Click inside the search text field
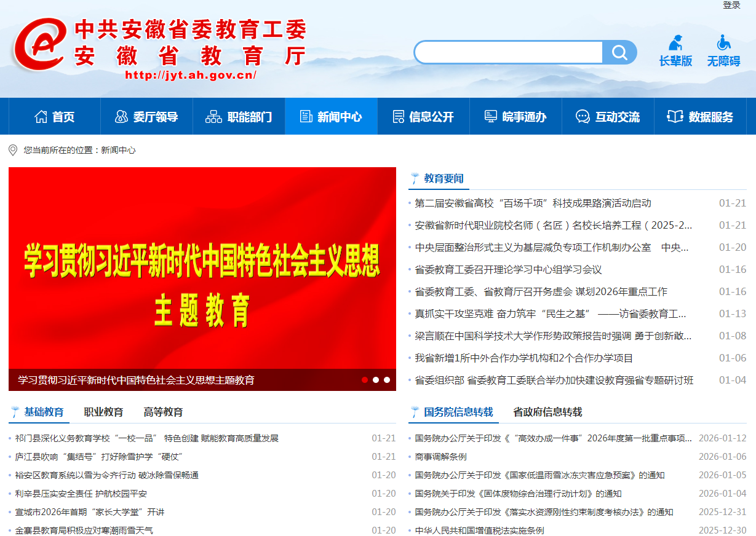Viewport: 756px width, 536px height. coord(508,52)
